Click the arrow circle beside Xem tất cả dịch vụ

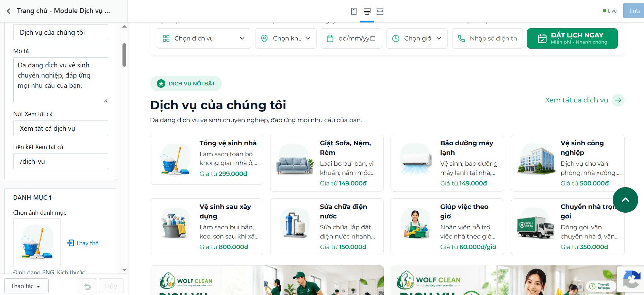click(x=618, y=100)
